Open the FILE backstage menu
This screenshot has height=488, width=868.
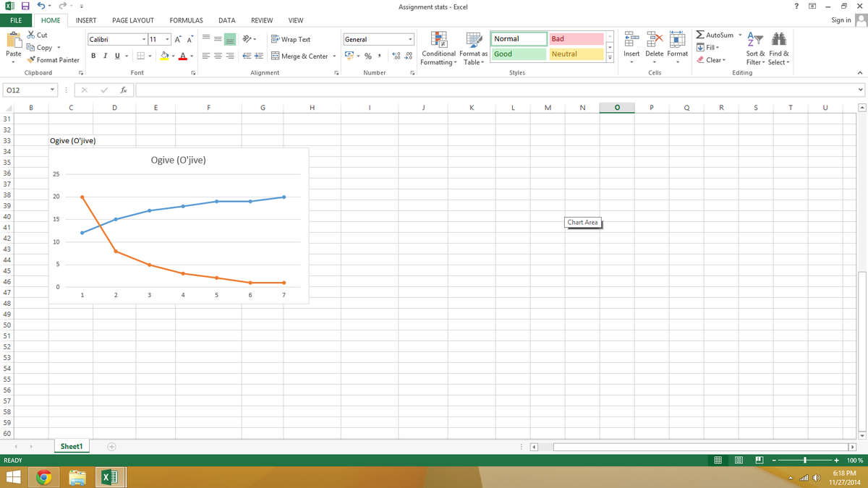[x=15, y=20]
